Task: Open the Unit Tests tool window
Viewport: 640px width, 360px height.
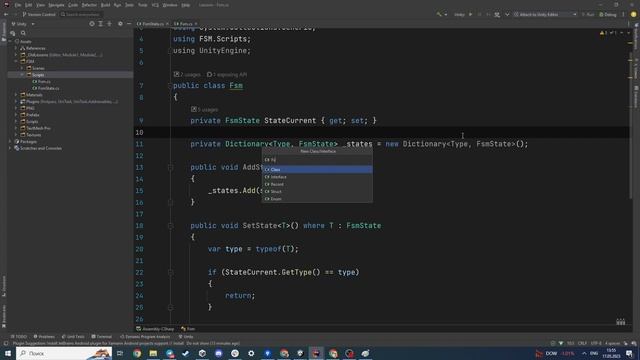Action: pos(73,337)
